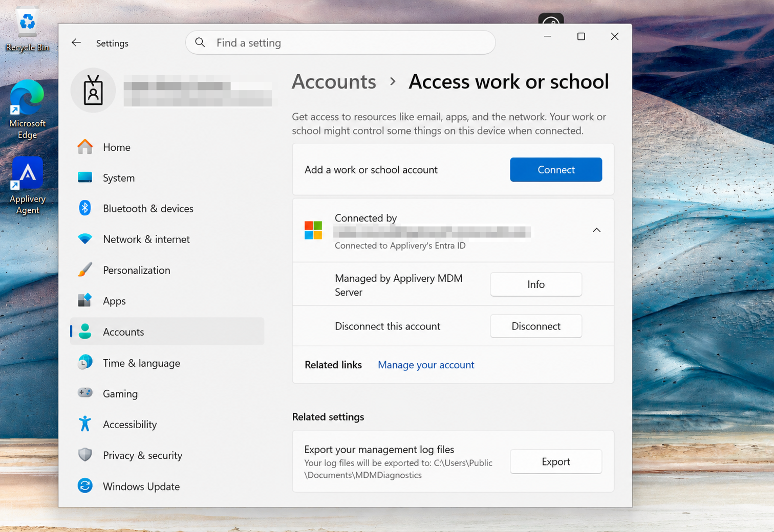Click the 'Add a work or school account' text

pyautogui.click(x=371, y=170)
